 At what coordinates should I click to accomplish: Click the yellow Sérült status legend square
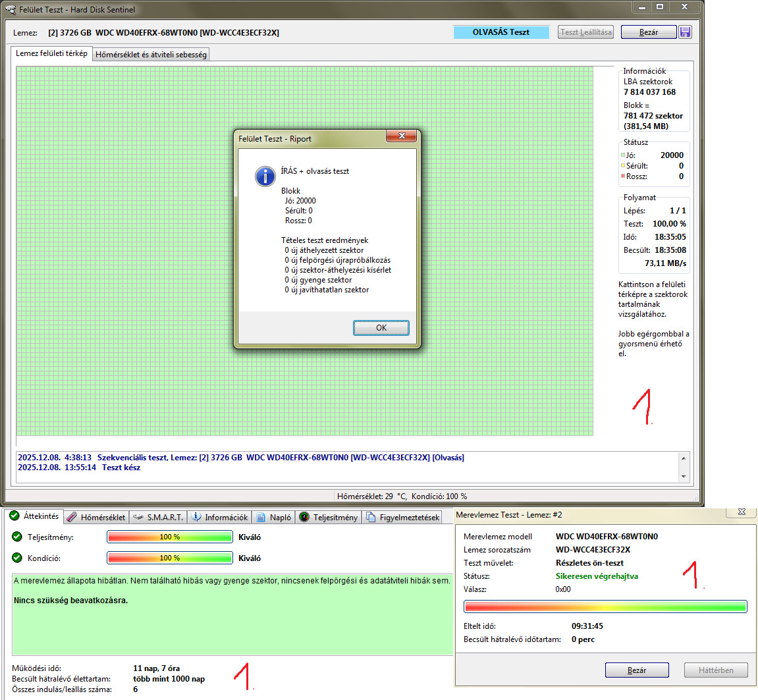click(x=622, y=165)
